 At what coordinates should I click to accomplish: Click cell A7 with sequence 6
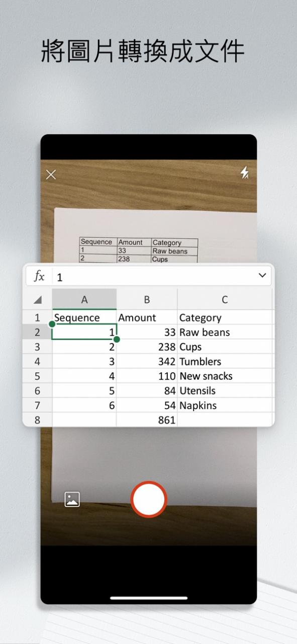[x=84, y=405]
